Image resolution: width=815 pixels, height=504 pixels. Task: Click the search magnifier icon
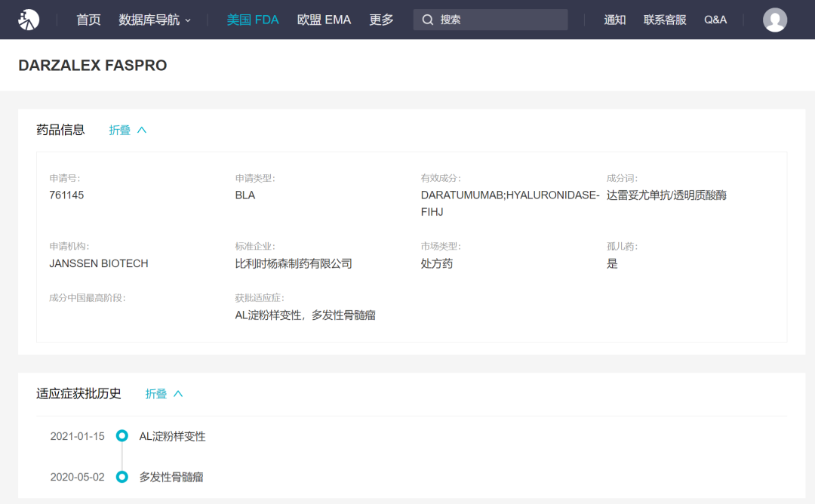(x=428, y=20)
